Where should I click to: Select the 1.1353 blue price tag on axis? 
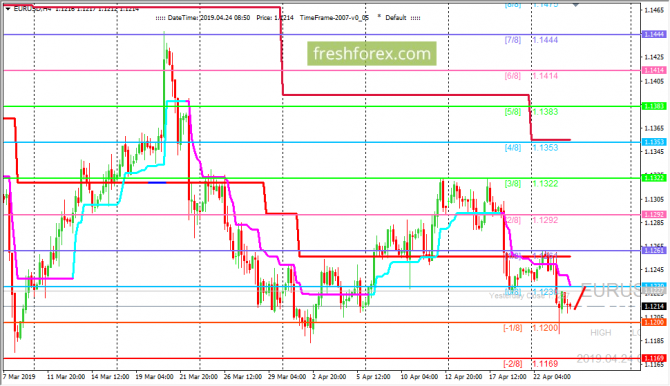coord(654,142)
